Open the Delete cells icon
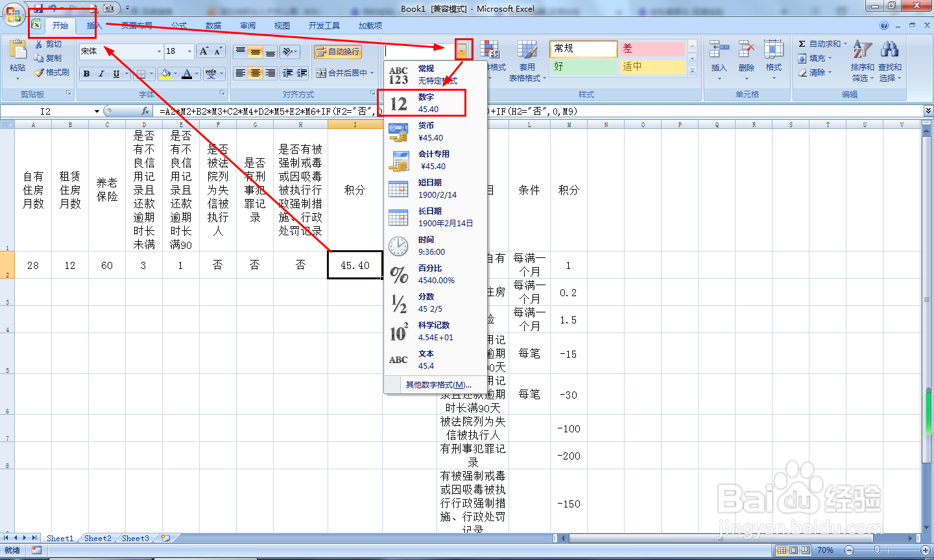The width and height of the screenshot is (934, 560). (x=747, y=50)
